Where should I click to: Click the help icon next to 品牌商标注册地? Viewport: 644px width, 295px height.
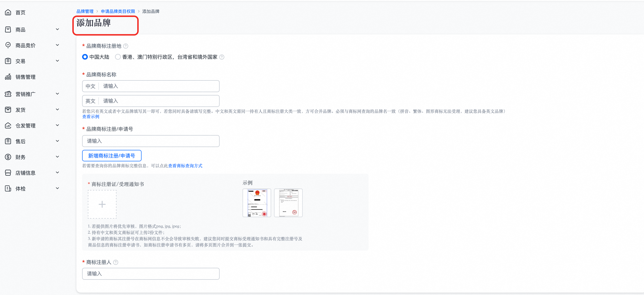[126, 46]
